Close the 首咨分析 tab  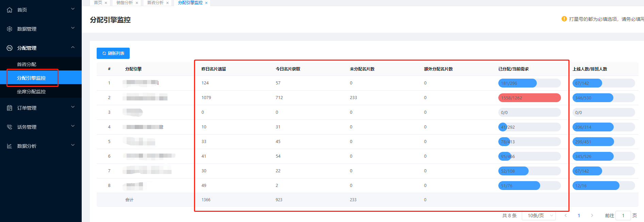point(167,3)
